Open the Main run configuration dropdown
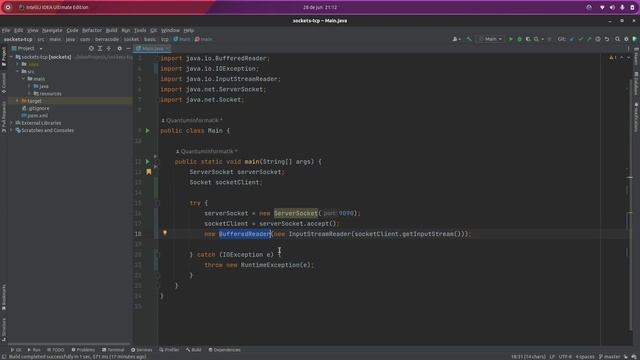The width and height of the screenshot is (640, 360). tap(491, 39)
